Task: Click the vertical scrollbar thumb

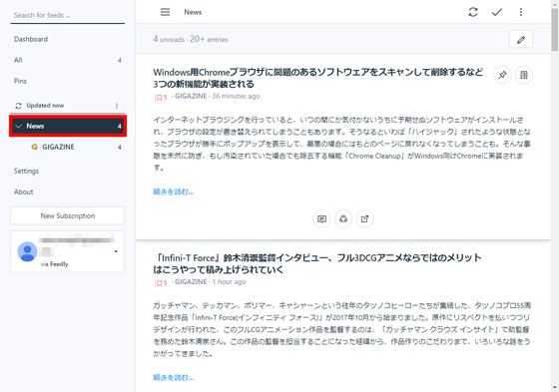Action: (555, 30)
